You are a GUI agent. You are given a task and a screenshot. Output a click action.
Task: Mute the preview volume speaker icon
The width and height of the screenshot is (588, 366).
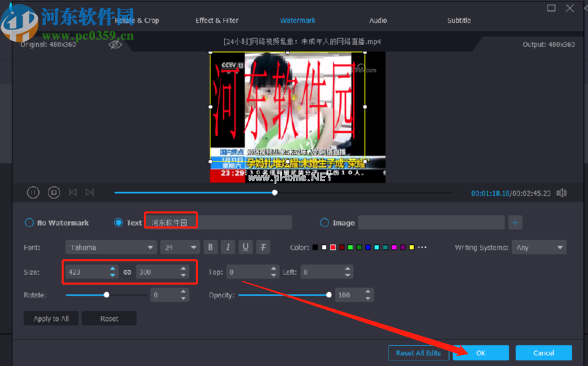[x=561, y=193]
